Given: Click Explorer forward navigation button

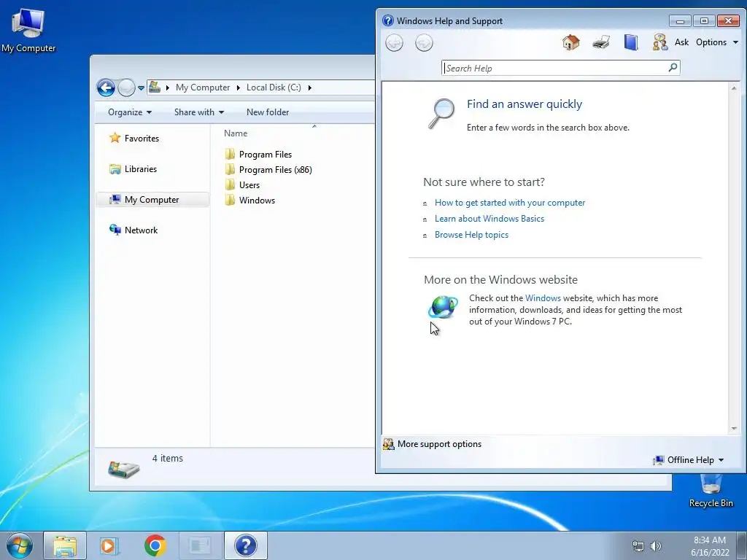Looking at the screenshot, I should 126,87.
